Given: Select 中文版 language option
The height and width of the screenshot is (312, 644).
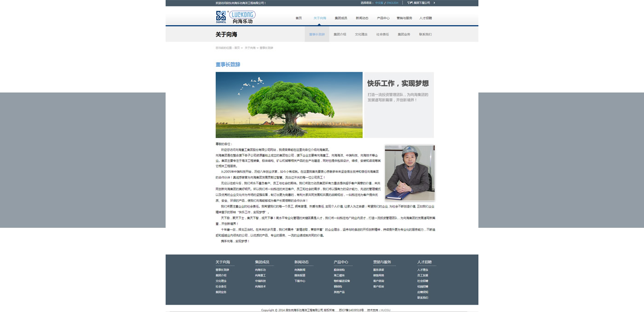Looking at the screenshot, I should coord(379,3).
